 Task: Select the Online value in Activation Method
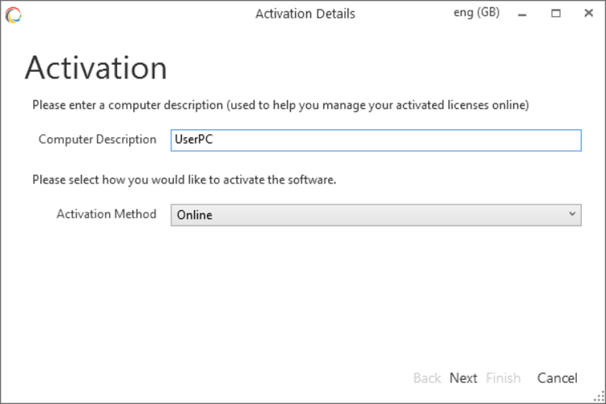pyautogui.click(x=194, y=214)
